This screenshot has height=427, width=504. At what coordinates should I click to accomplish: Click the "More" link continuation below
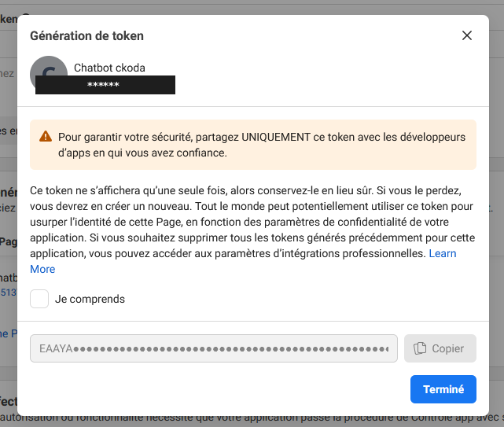click(42, 269)
